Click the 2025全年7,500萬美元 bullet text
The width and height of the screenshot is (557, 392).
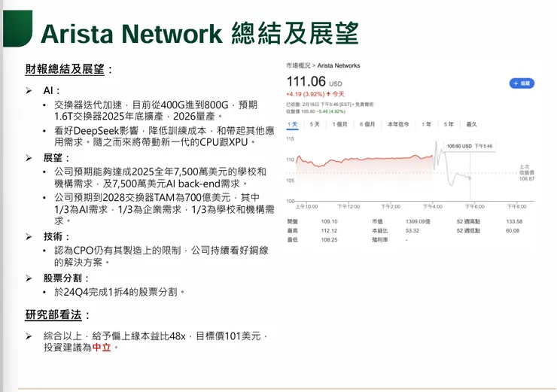160,178
